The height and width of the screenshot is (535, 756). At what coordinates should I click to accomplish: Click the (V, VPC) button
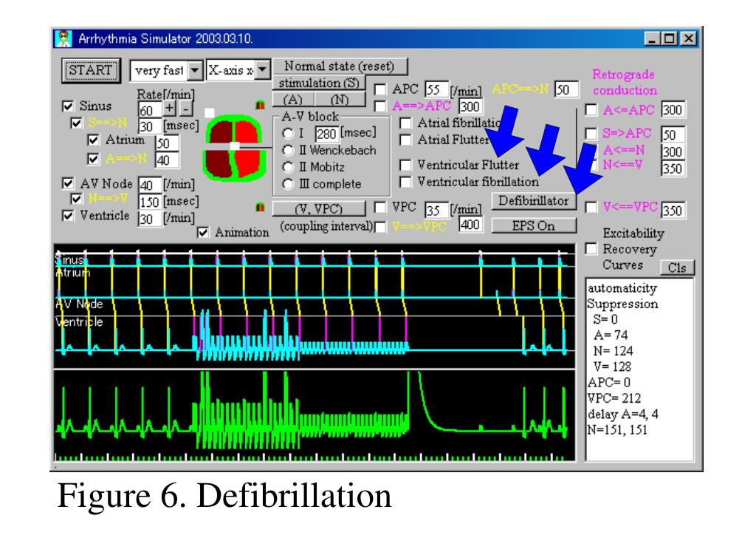[319, 208]
